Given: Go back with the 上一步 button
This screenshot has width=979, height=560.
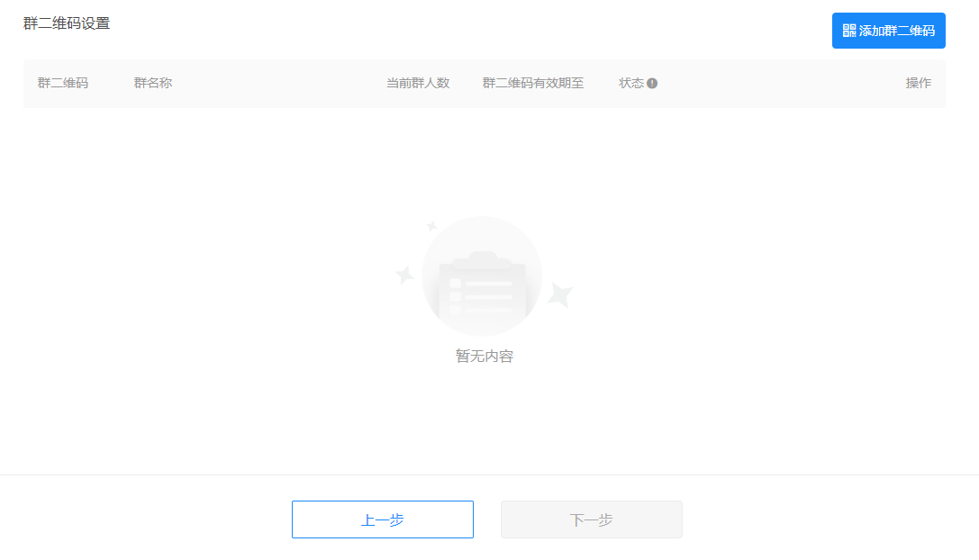Looking at the screenshot, I should pyautogui.click(x=382, y=519).
